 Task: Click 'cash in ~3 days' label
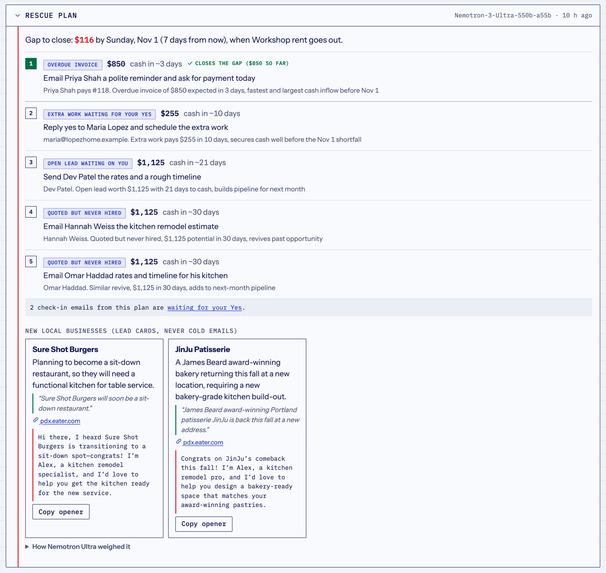tap(156, 64)
